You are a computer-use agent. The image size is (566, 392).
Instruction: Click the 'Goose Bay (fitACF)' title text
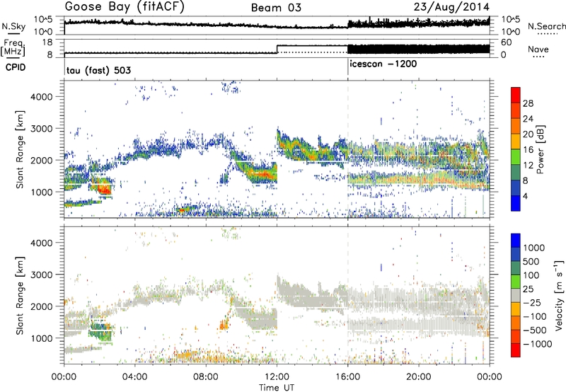125,7
